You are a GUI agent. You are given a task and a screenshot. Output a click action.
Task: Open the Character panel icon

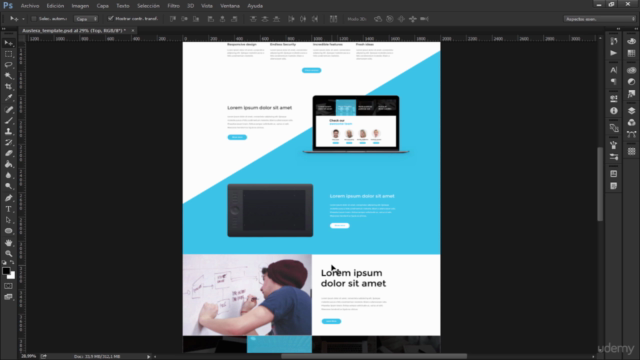tap(613, 70)
